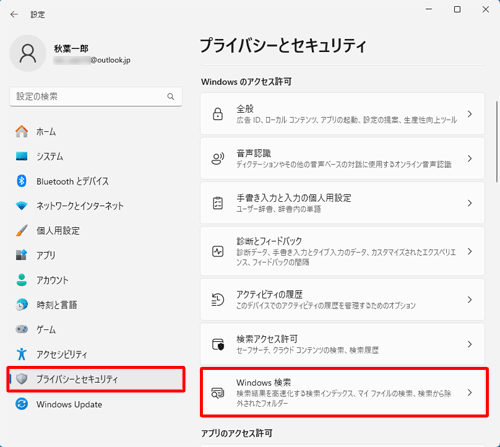Screen dimensions: 500x447
Task: Click chevron on Windows 検索 row
Action: pyautogui.click(x=470, y=393)
